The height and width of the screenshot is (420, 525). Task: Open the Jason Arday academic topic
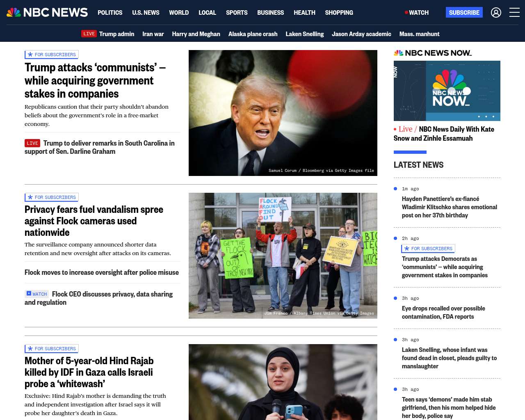point(361,34)
